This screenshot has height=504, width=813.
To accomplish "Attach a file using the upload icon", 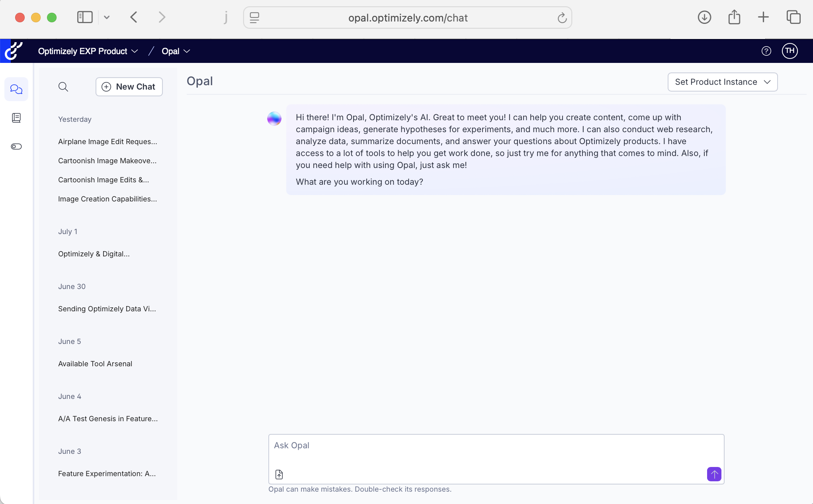I will (279, 474).
